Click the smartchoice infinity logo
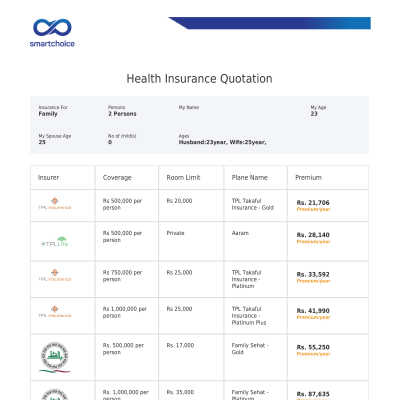Viewport: 399px width, 400px height. (x=52, y=33)
